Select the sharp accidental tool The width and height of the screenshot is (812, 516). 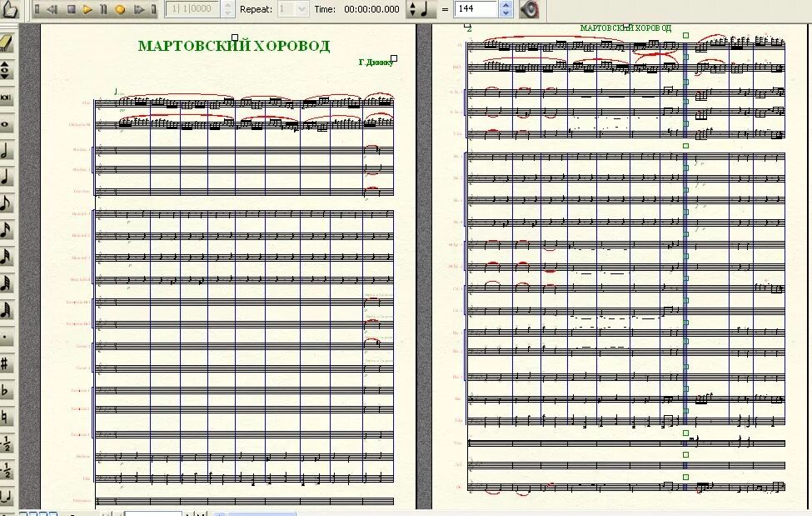click(x=6, y=363)
